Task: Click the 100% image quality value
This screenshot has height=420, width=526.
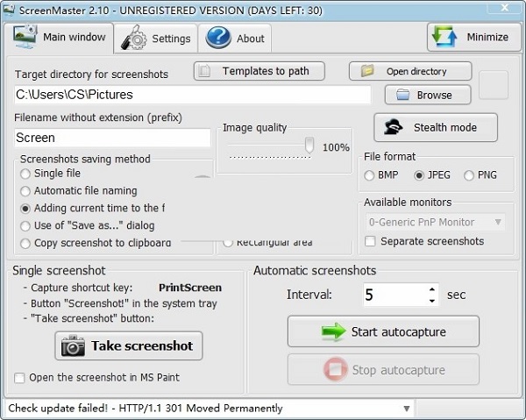Action: point(336,147)
